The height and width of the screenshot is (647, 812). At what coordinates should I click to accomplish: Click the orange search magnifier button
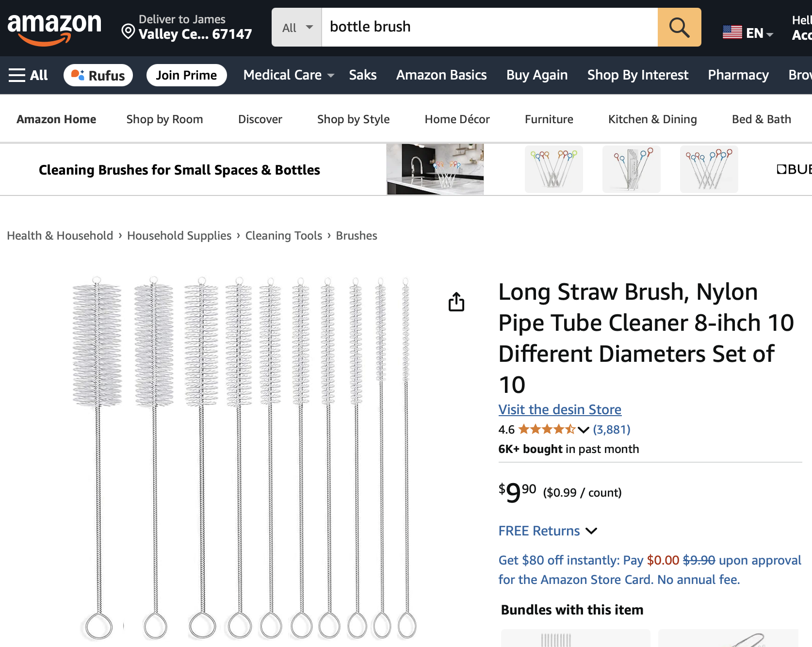click(679, 27)
